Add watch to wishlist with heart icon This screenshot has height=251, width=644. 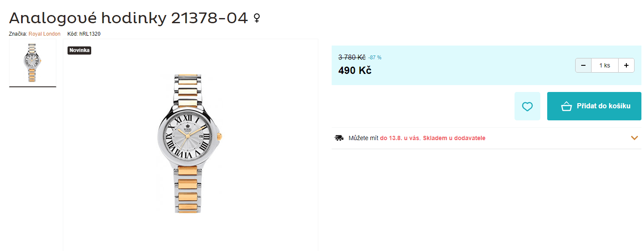click(x=527, y=106)
